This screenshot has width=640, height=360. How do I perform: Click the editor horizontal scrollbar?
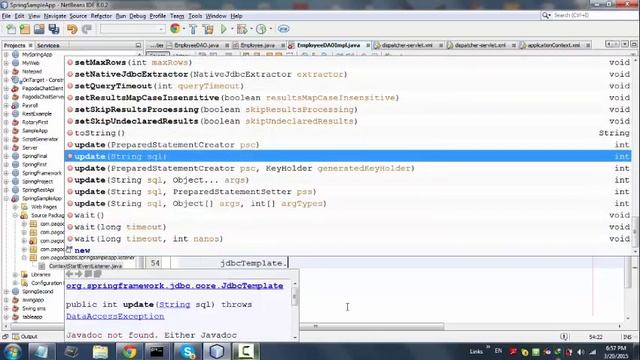[x=372, y=326]
